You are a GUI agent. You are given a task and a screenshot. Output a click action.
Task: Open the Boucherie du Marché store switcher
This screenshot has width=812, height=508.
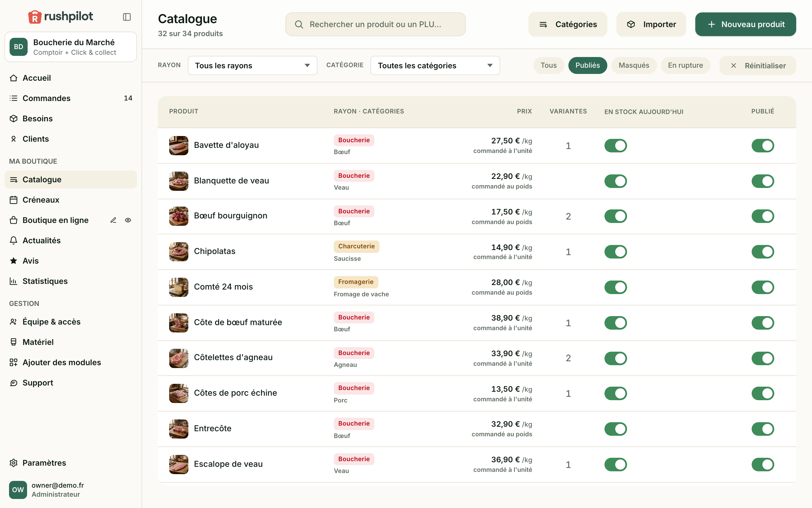pos(70,47)
